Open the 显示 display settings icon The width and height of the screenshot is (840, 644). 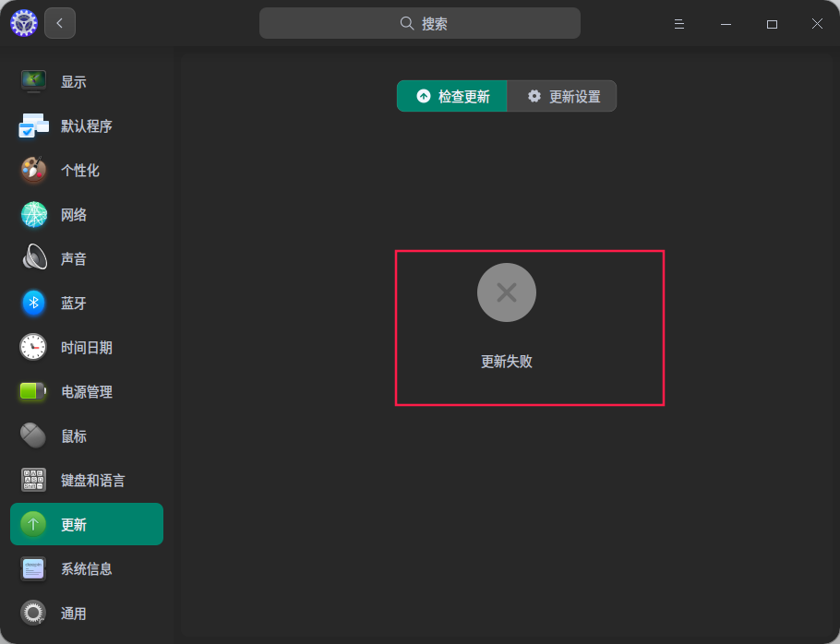(33, 81)
